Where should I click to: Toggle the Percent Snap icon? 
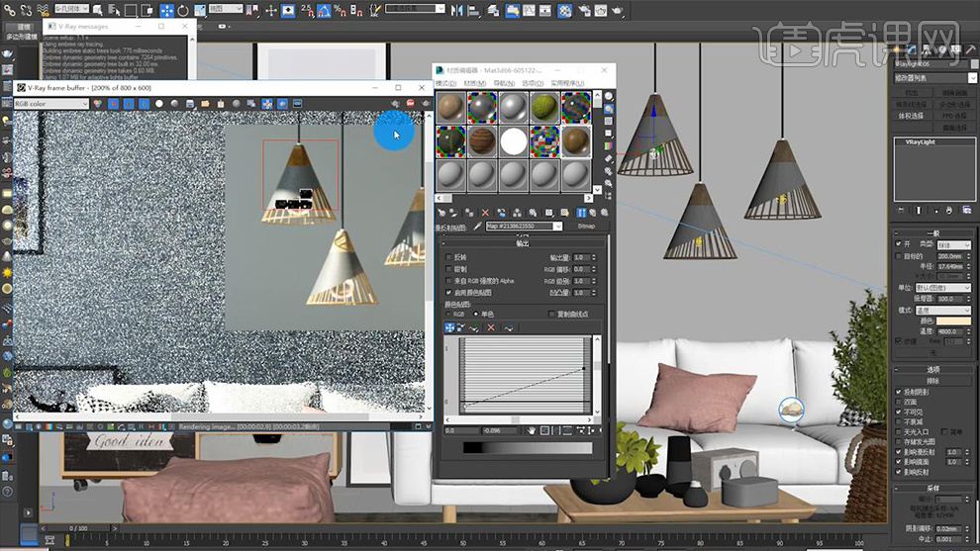(340, 10)
